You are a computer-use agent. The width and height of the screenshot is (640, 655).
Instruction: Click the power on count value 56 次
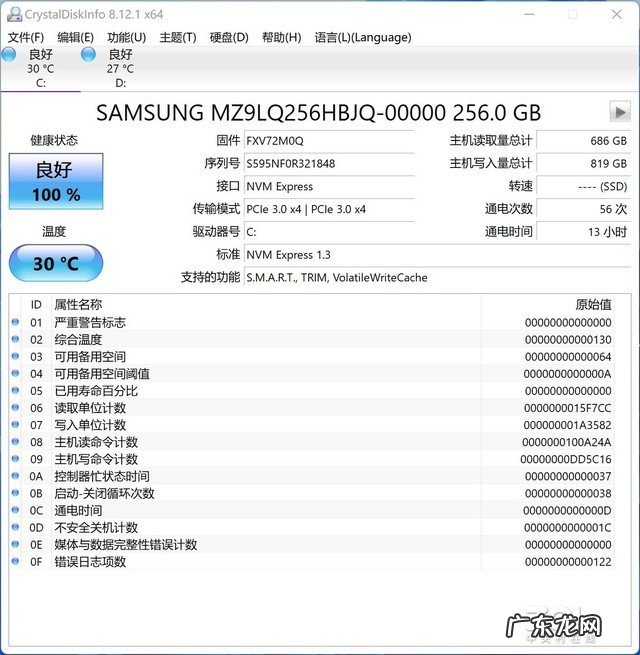[x=584, y=209]
